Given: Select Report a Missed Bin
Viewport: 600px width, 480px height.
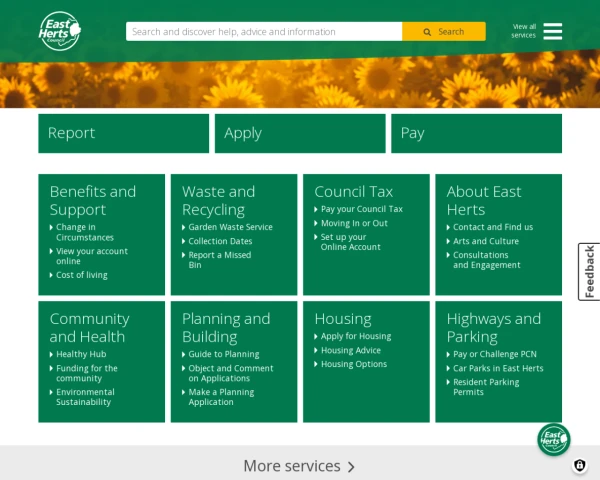Looking at the screenshot, I should tap(220, 260).
